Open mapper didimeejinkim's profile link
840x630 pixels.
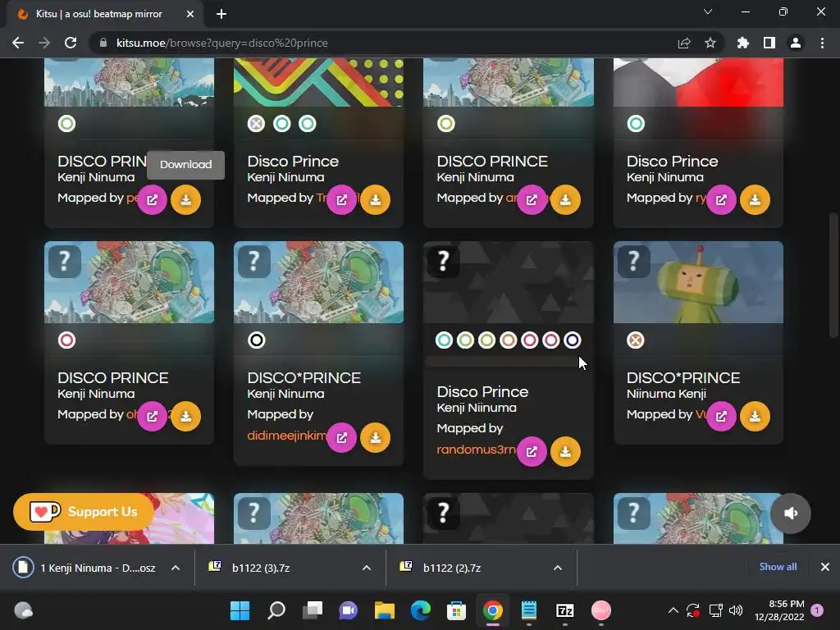[x=286, y=436]
